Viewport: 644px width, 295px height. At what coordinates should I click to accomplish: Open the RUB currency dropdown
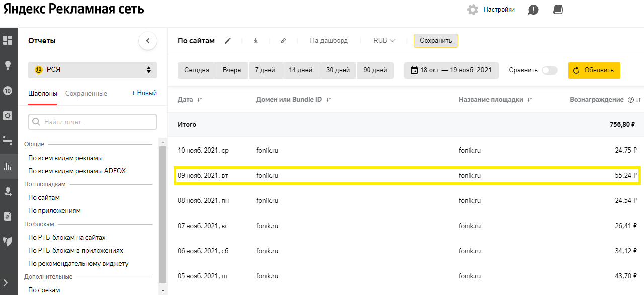[x=384, y=41]
